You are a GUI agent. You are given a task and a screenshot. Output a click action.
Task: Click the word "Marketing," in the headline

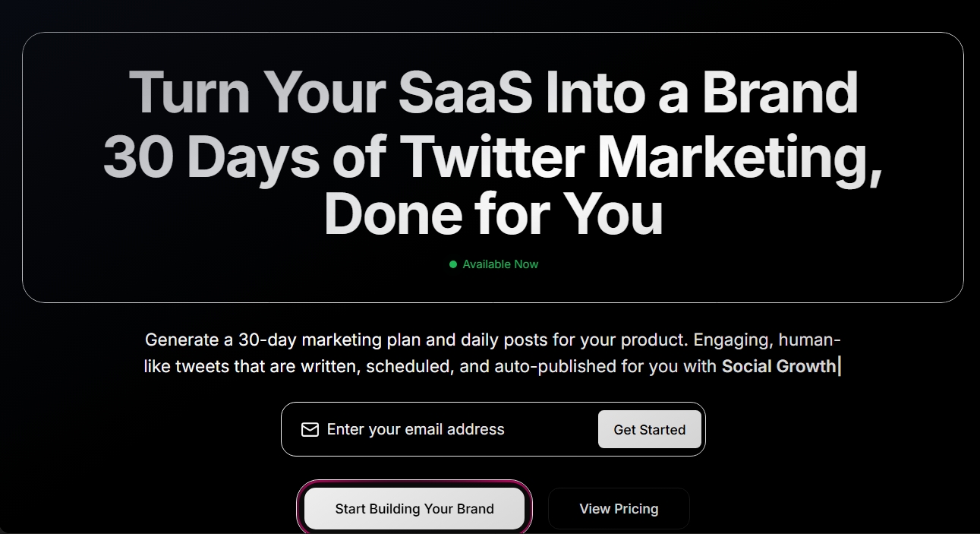pyautogui.click(x=739, y=156)
